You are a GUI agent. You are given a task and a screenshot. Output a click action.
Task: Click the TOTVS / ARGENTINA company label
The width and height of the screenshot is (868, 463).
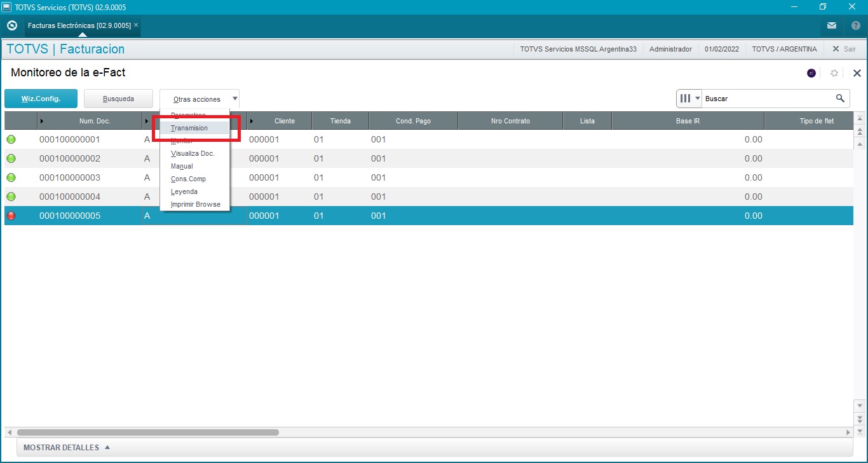point(784,49)
